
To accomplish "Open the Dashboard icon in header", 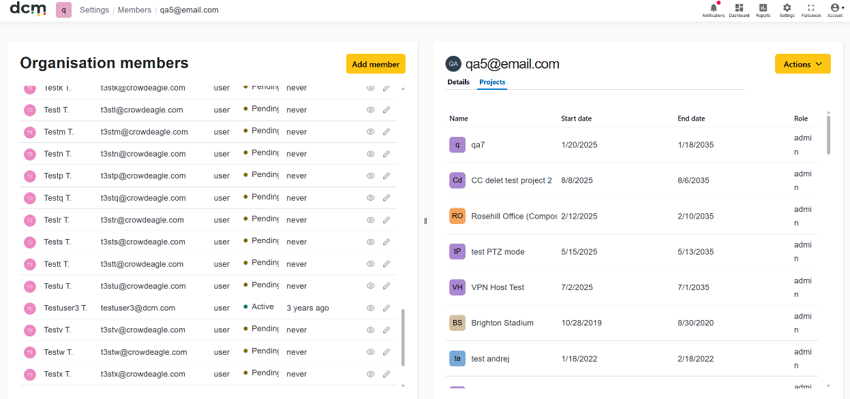I will pyautogui.click(x=739, y=10).
